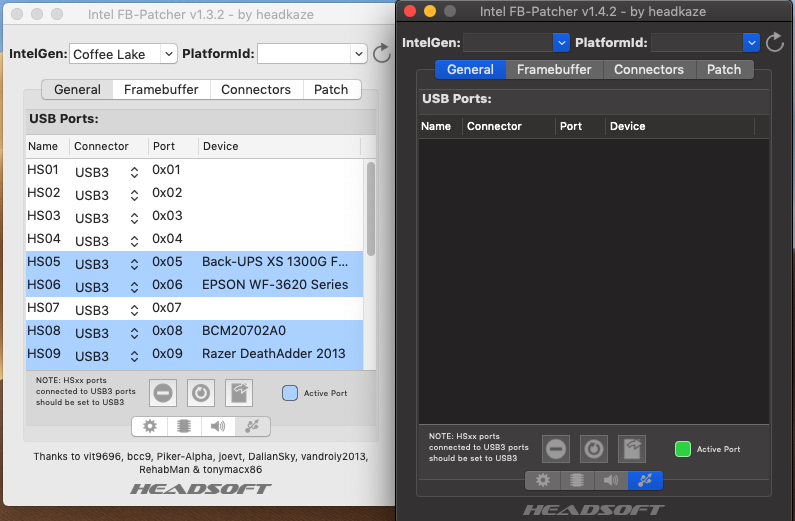Click blue USB icon in v1.4.2 toolbar

click(x=645, y=480)
